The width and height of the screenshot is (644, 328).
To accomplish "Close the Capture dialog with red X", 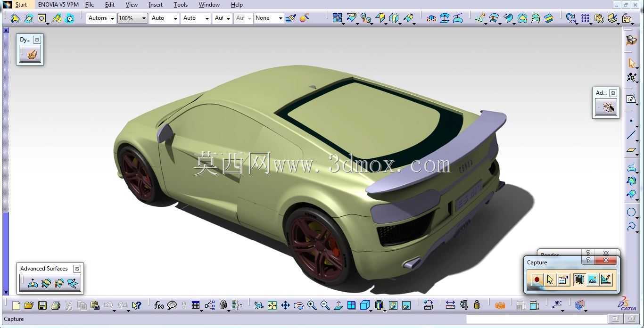I will point(606,260).
